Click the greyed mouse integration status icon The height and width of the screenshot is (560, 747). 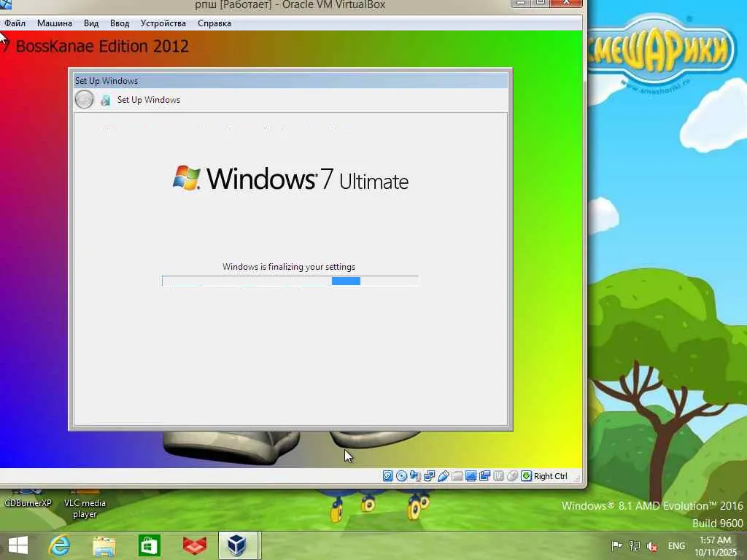[512, 475]
